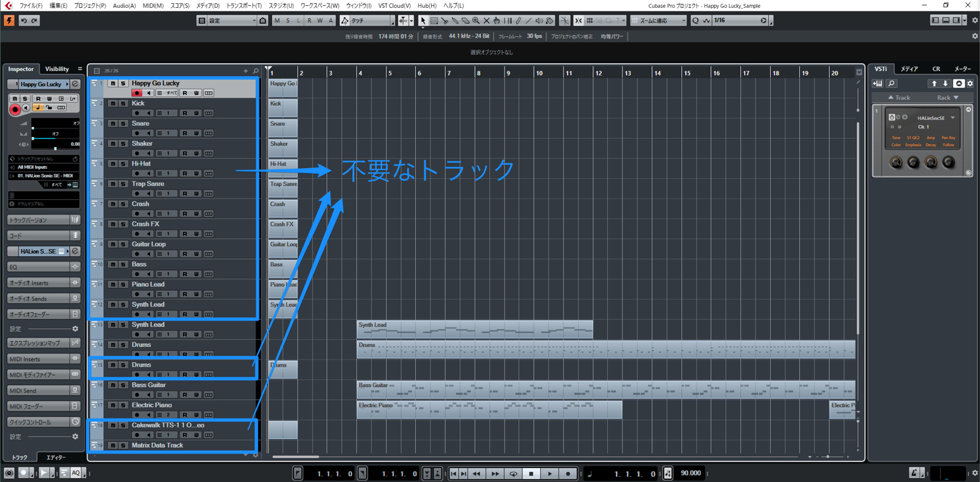This screenshot has height=482, width=980.
Task: Open the トランスポート(T) menu
Action: coord(244,5)
